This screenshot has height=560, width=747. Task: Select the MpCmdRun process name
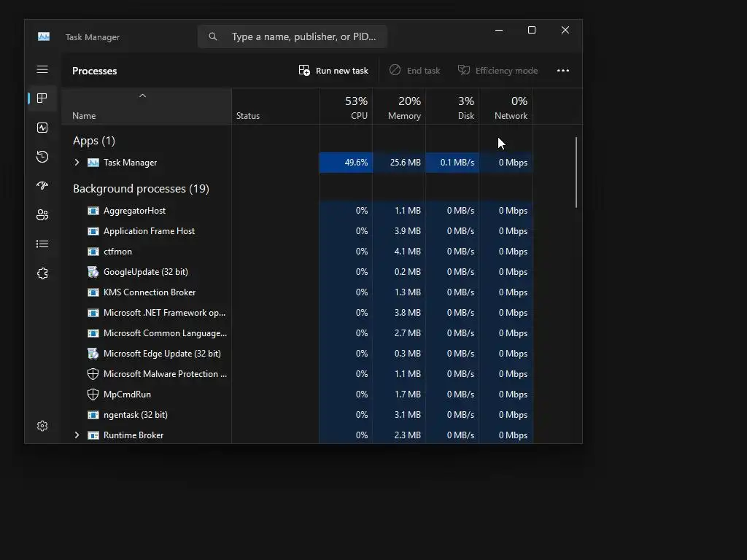[127, 394]
